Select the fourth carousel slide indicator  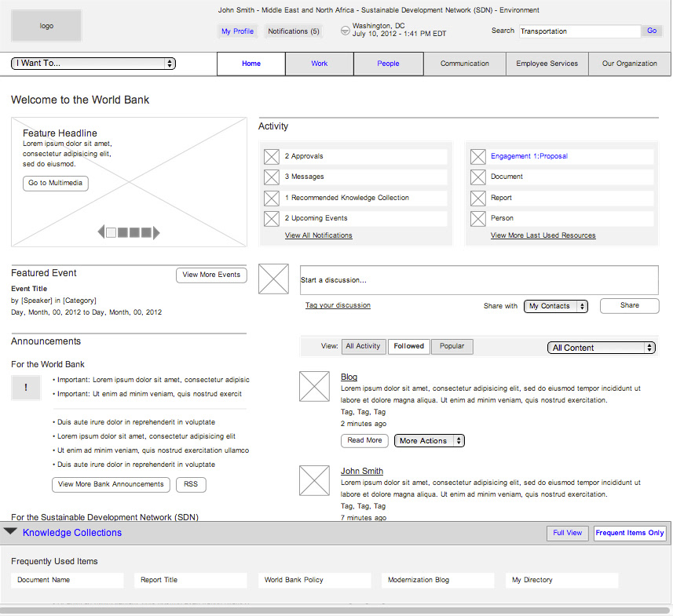coord(146,232)
